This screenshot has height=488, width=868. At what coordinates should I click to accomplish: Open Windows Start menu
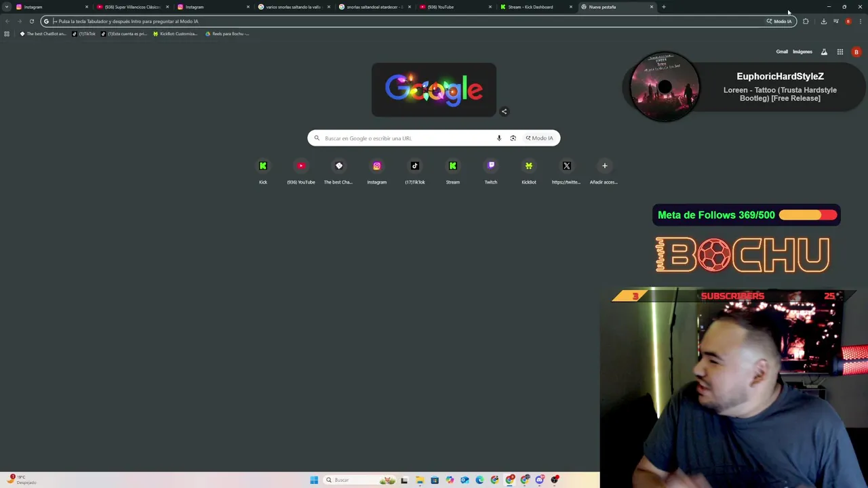[x=314, y=480]
